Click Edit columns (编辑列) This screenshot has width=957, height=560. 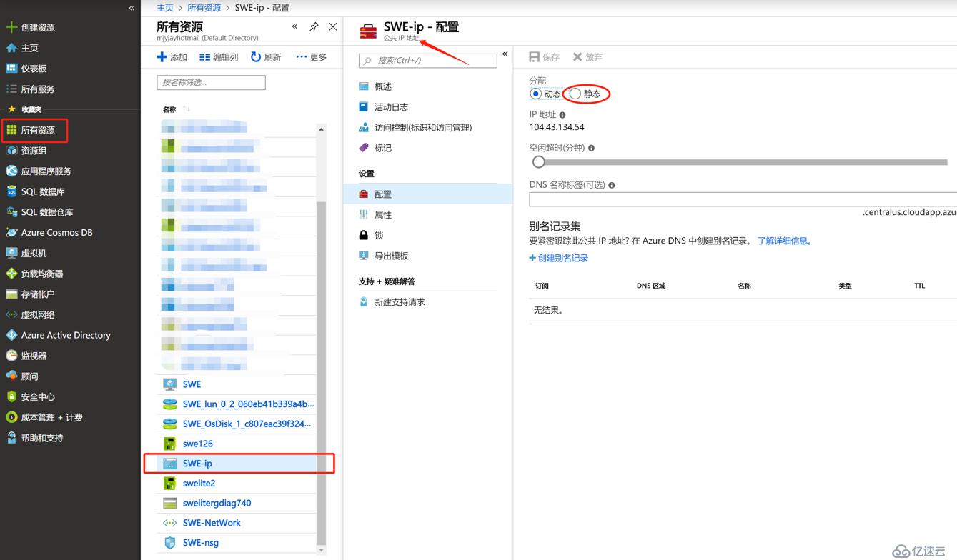[x=219, y=57]
